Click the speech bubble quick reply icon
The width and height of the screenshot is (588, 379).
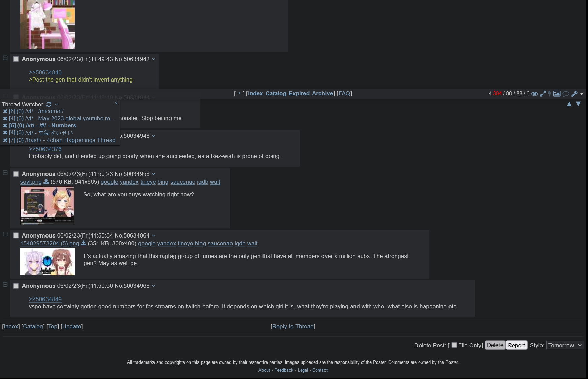[566, 94]
